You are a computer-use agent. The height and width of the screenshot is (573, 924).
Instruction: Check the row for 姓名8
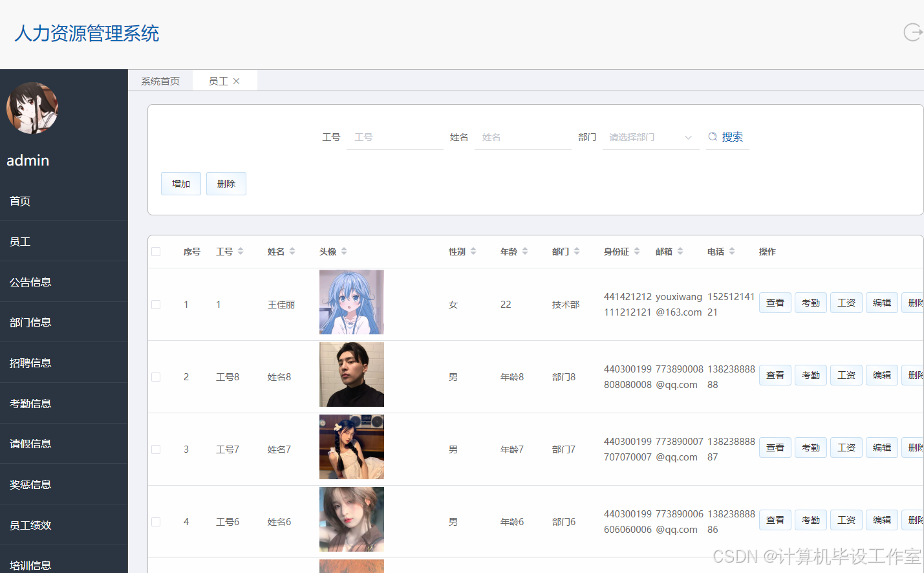coord(156,377)
